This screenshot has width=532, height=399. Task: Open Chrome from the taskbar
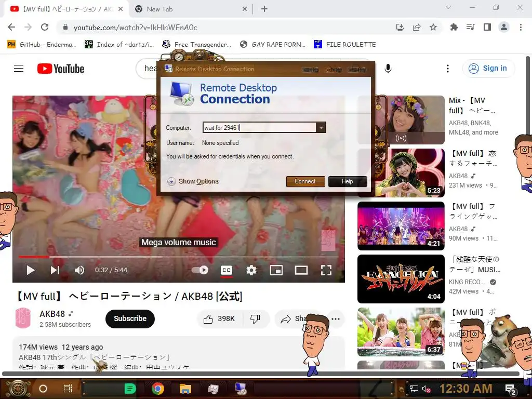pos(158,389)
